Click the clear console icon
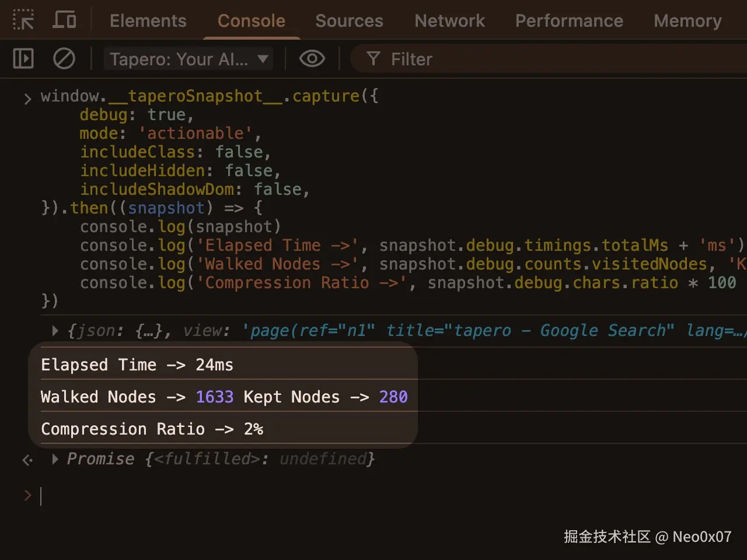The width and height of the screenshot is (747, 560). pyautogui.click(x=64, y=58)
